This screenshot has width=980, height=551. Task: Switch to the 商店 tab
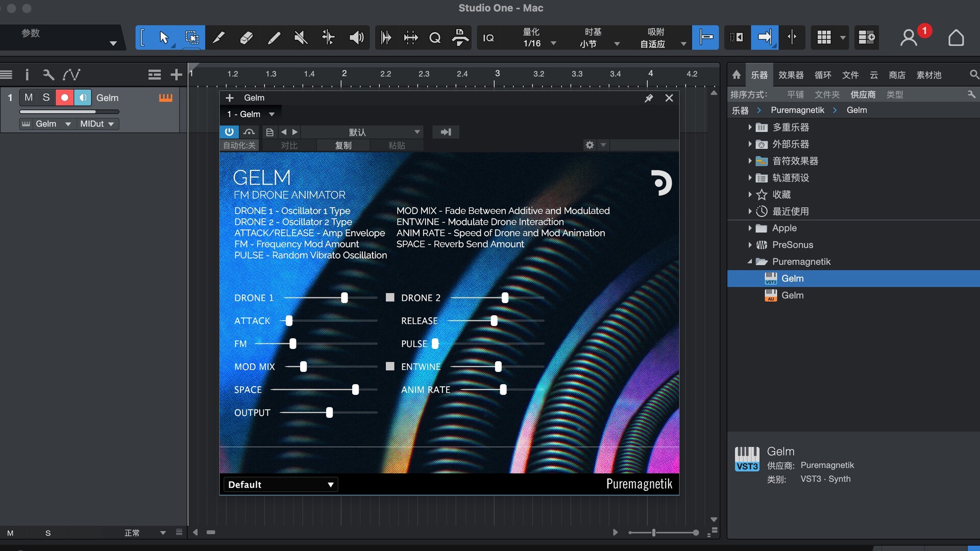(x=897, y=75)
